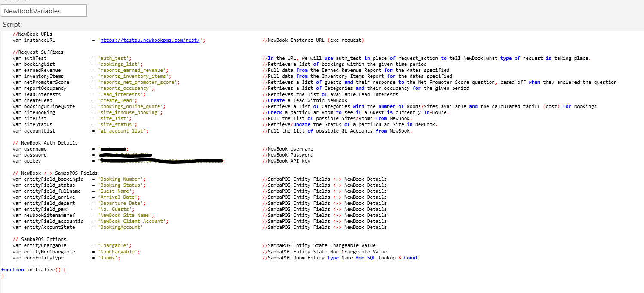Viewport: 644px width, 293px height.
Task: Click the 'reports_net_promoter_score' string value
Action: point(138,82)
